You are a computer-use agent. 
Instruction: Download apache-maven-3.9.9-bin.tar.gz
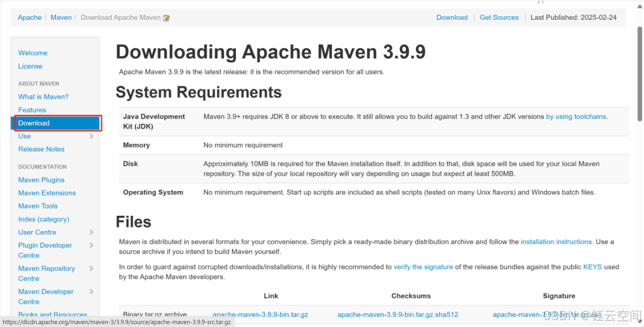coord(260,315)
